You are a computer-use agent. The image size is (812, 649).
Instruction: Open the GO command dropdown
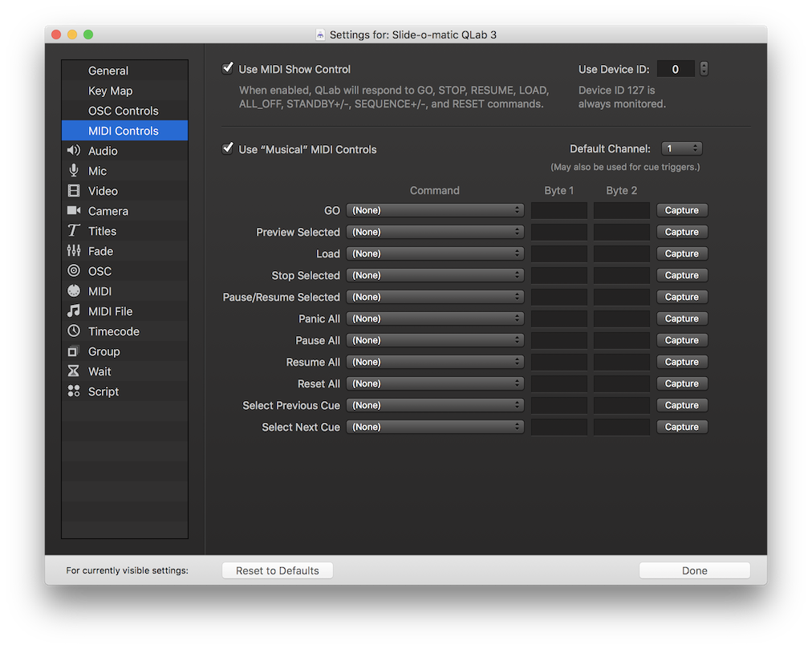pos(435,210)
